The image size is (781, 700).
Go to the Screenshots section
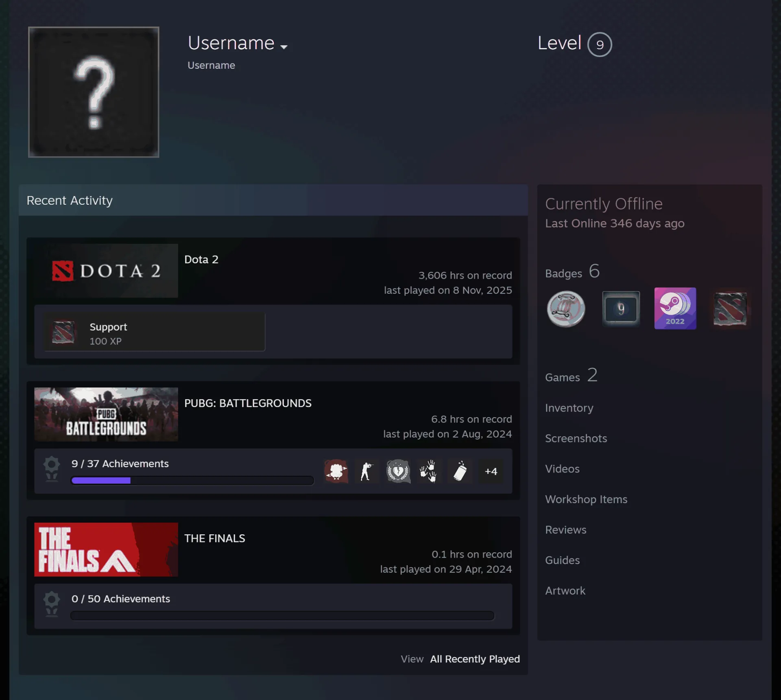pos(576,438)
